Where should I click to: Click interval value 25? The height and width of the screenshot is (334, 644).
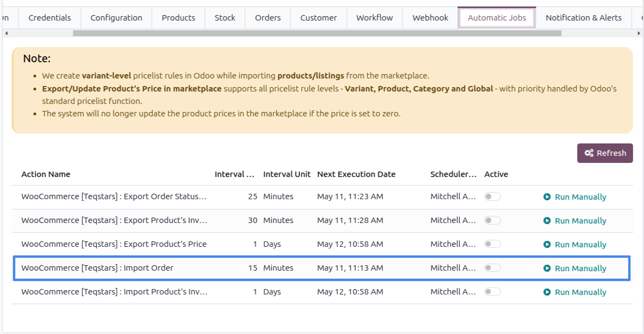coord(252,197)
